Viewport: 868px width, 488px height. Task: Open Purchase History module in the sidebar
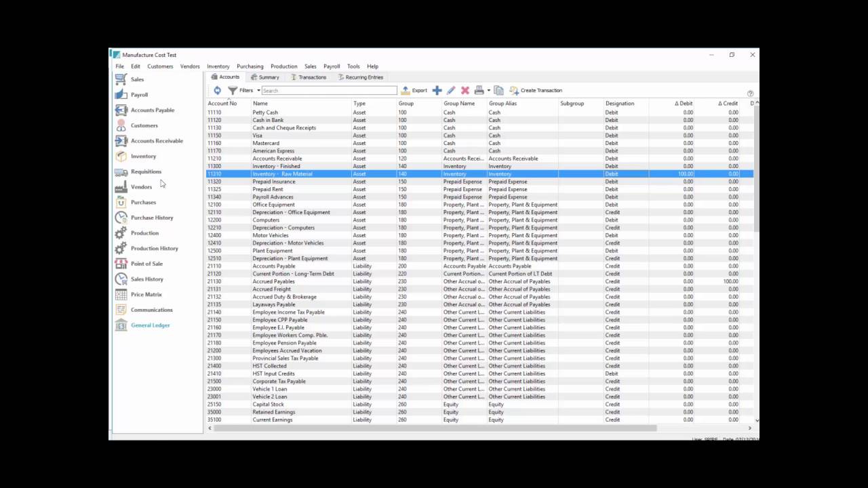tap(152, 218)
